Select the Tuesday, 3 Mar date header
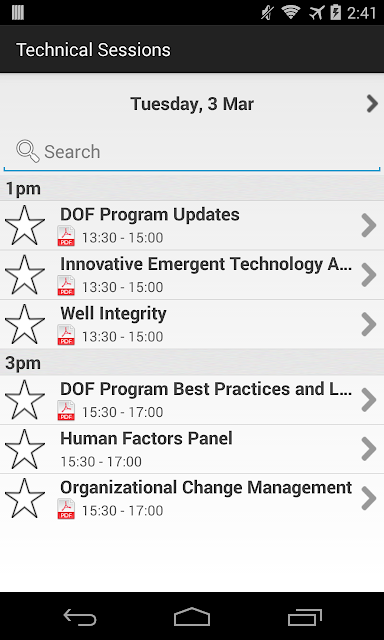Viewport: 384px width, 640px height. coord(192,104)
